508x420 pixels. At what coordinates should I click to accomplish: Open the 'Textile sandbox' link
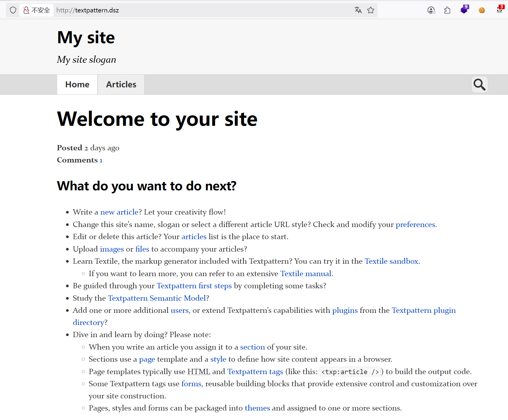tap(391, 261)
